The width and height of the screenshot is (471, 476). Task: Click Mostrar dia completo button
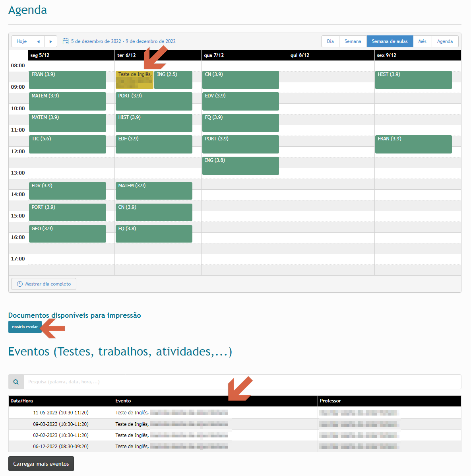(44, 284)
